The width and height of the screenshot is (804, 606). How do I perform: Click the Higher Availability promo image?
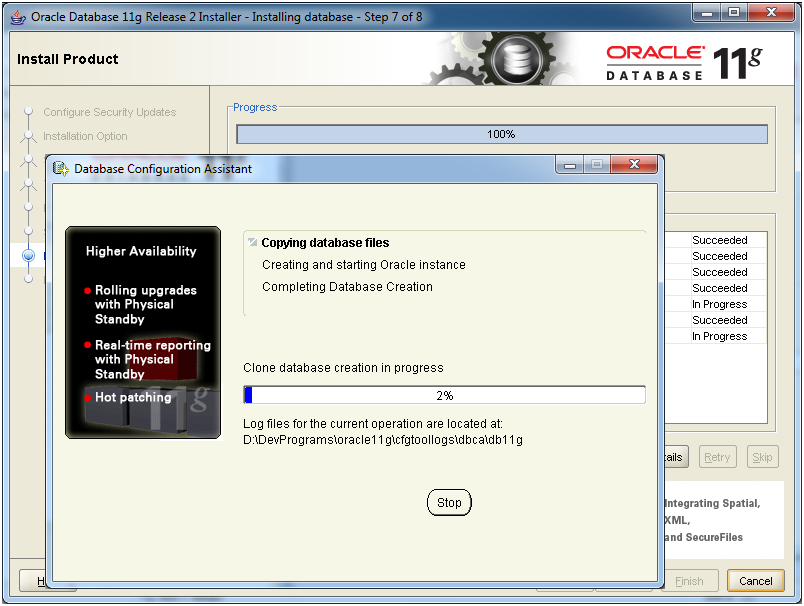click(x=143, y=332)
